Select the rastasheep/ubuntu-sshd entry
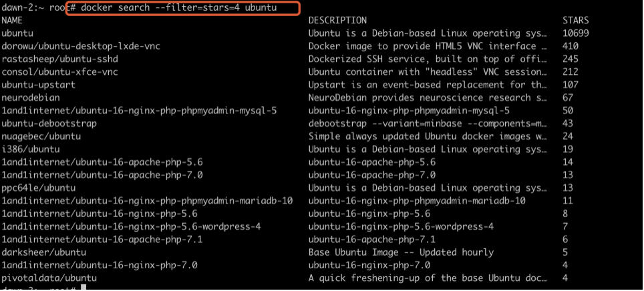The height and width of the screenshot is (291, 644). (x=59, y=59)
